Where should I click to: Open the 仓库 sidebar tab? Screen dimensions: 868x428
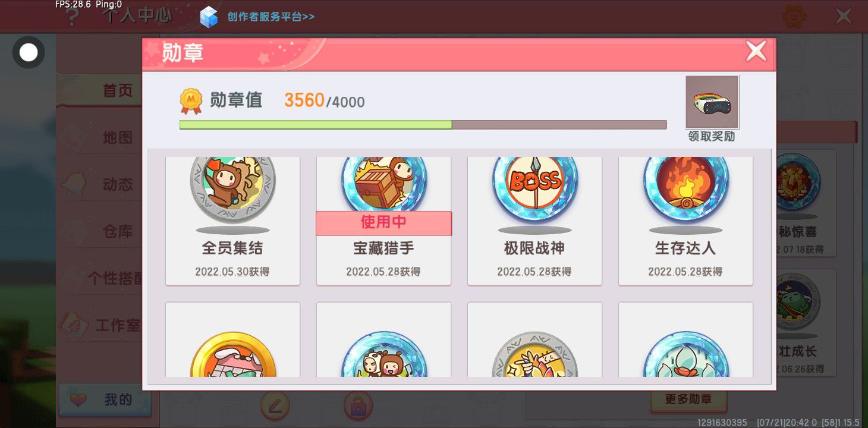118,231
